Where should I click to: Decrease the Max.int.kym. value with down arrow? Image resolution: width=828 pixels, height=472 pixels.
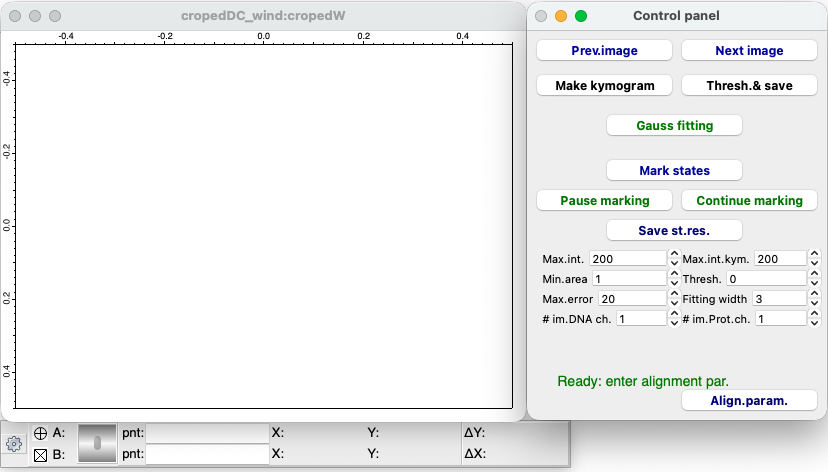pos(814,263)
